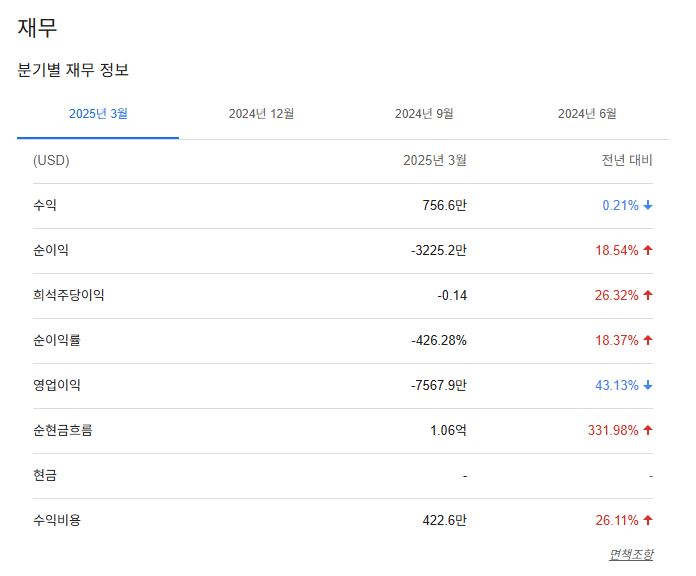The width and height of the screenshot is (696, 576).
Task: Open the 2024년 9월 quarter tab
Action: pyautogui.click(x=424, y=114)
